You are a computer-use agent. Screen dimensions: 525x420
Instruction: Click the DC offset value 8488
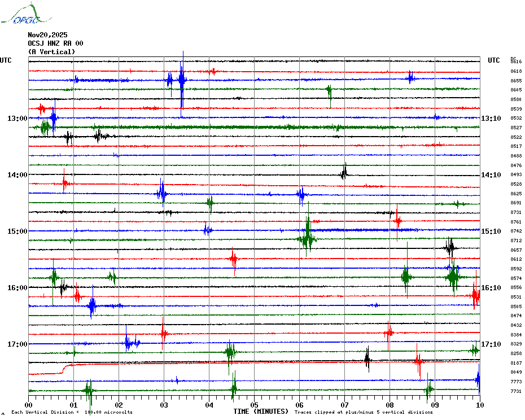[516, 156]
